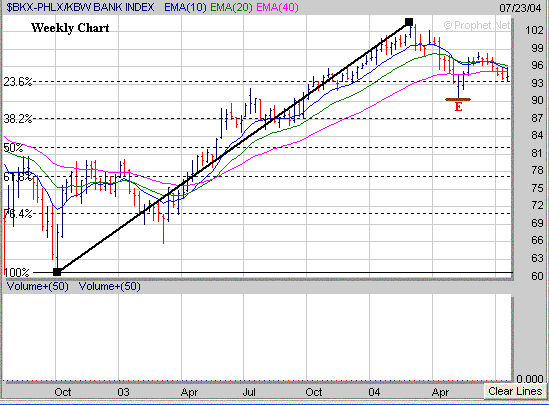This screenshot has height=405, width=549.
Task: Grab the trendline top anchor square
Action: pyautogui.click(x=409, y=22)
